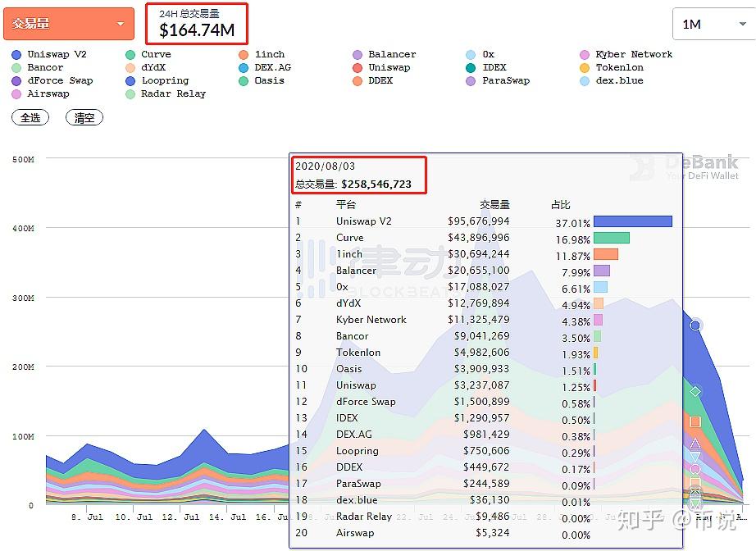Click Bancor amount $9,041,269 in tooltip
The width and height of the screenshot is (756, 551).
pos(481,336)
